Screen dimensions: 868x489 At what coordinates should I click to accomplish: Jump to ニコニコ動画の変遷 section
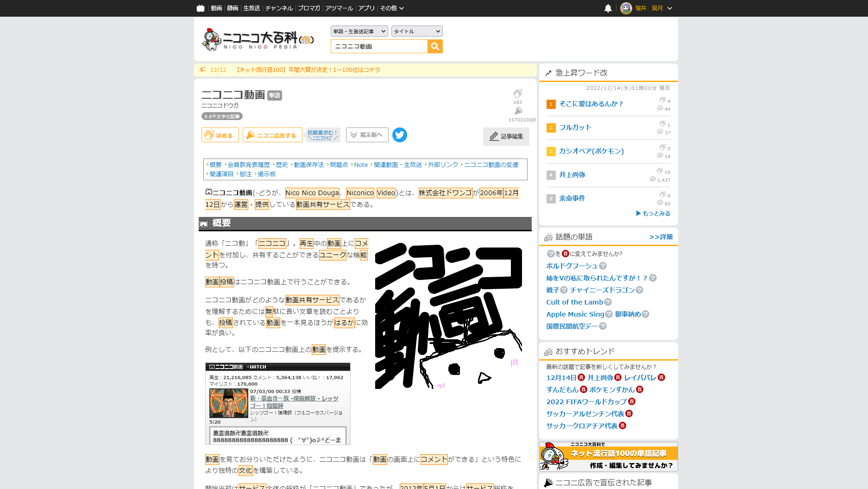point(491,165)
